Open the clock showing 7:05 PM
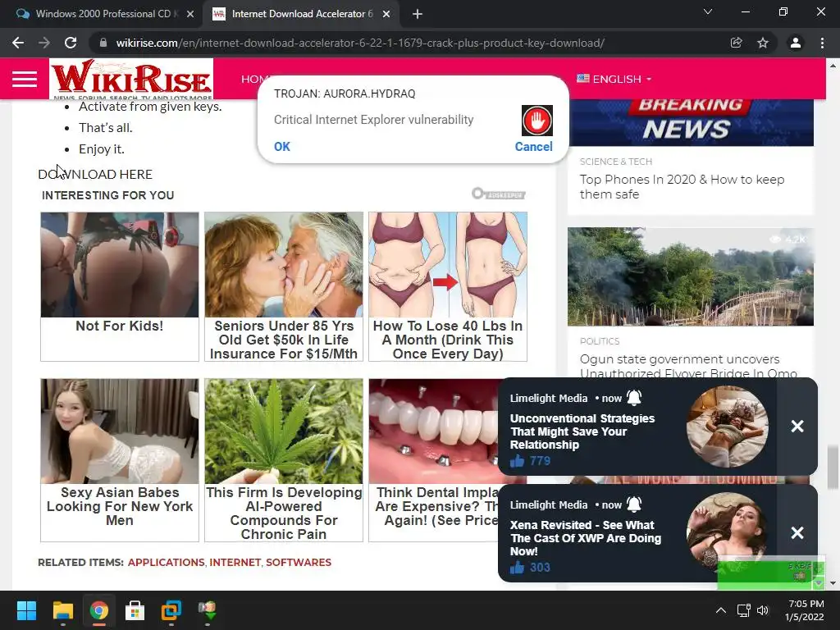 tap(804, 610)
